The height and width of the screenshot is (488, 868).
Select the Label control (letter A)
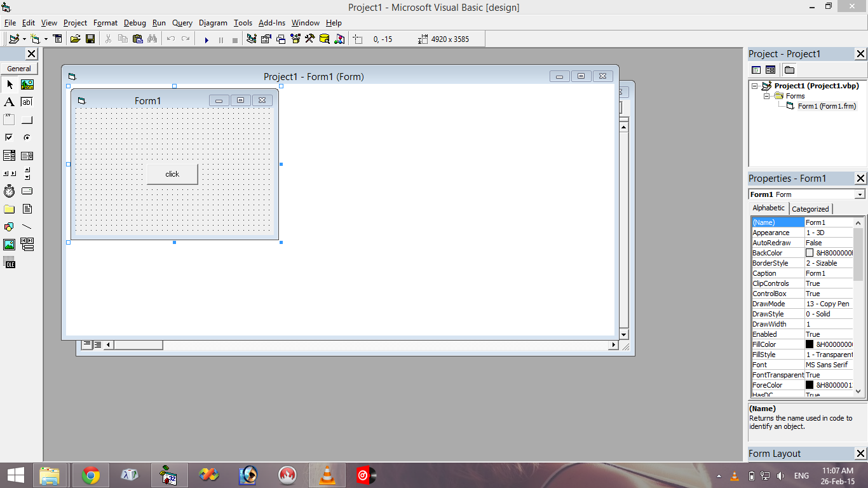[x=10, y=102]
